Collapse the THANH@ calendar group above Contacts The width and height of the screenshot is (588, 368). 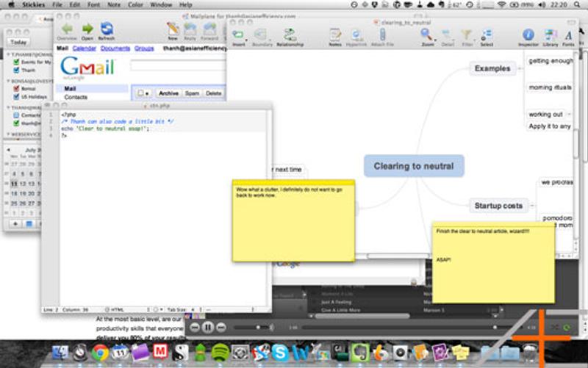(x=8, y=107)
